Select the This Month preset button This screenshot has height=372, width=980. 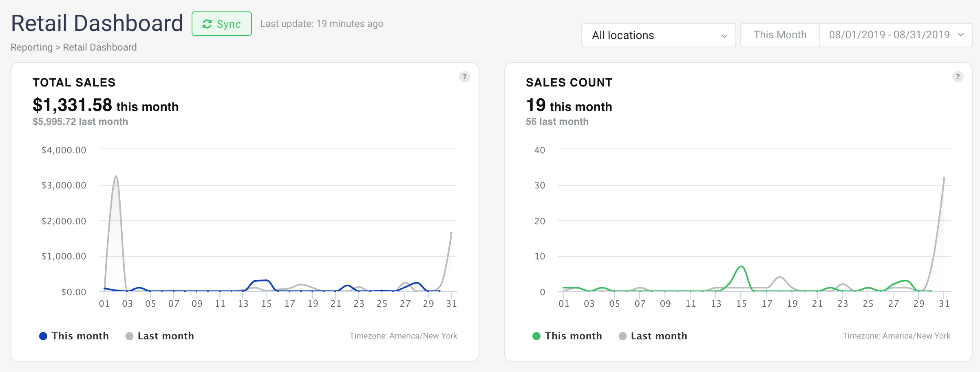(x=780, y=35)
